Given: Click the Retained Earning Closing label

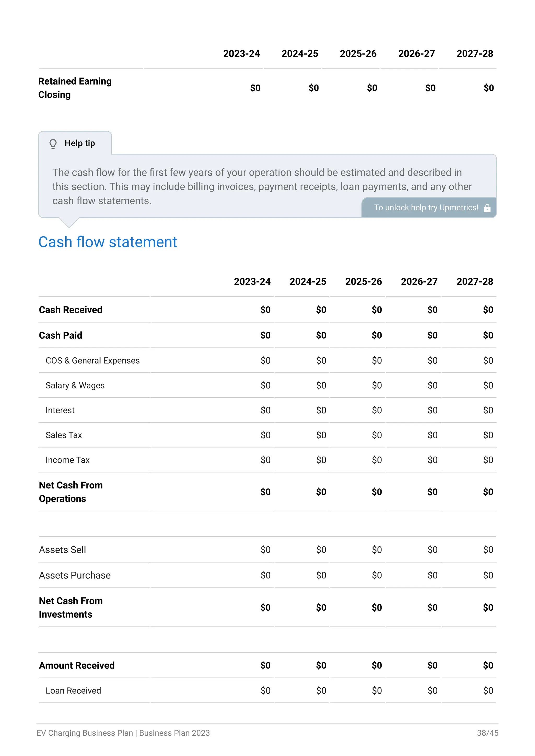Looking at the screenshot, I should [75, 88].
